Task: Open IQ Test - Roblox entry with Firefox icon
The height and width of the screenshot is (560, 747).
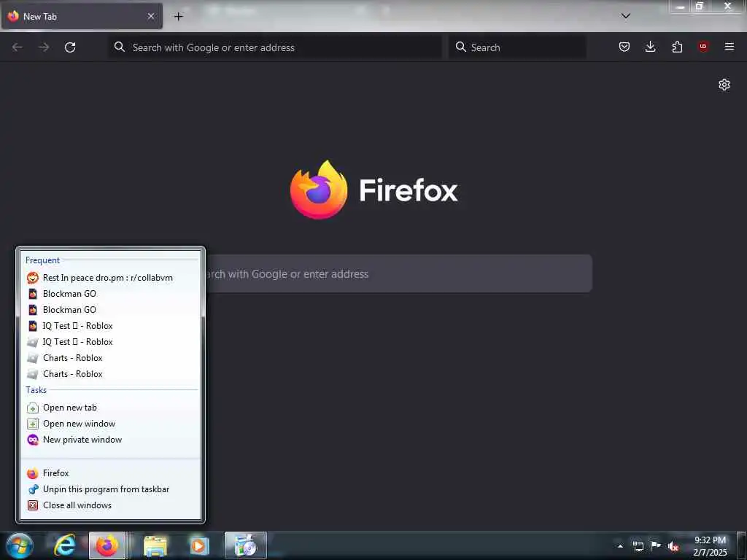Action: click(x=111, y=326)
